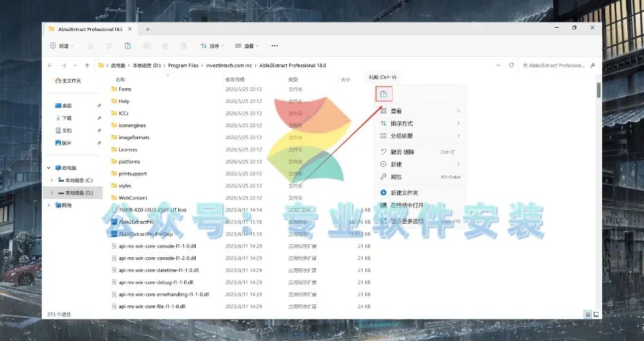Switch to details view icon in status bar
644x341 pixels.
coord(588,315)
